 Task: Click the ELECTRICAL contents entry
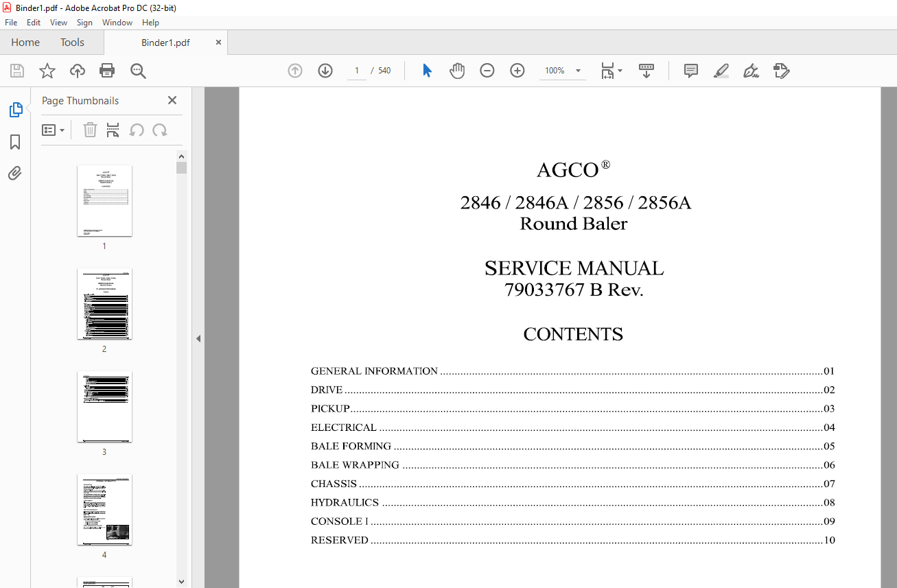(572, 427)
